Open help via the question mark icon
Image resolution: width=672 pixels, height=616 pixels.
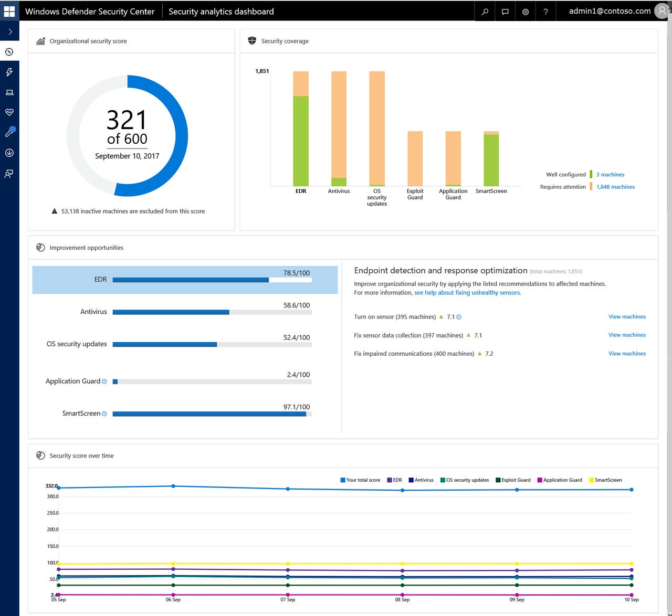click(545, 11)
